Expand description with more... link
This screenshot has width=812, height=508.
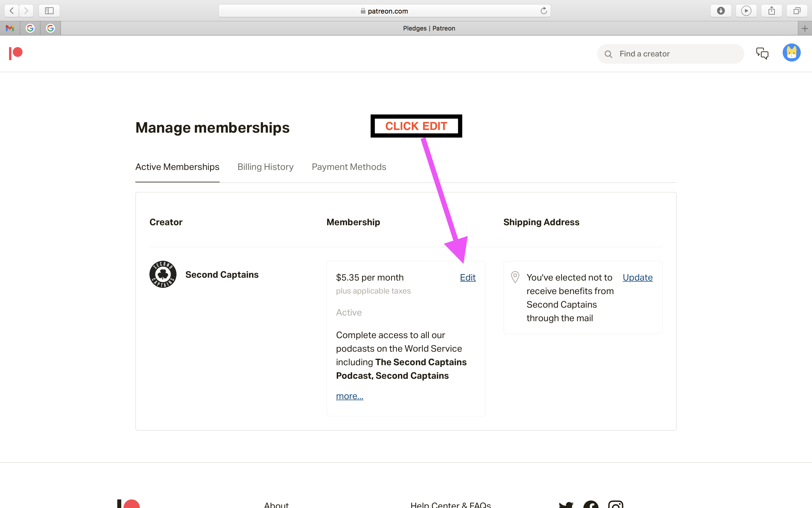tap(350, 396)
